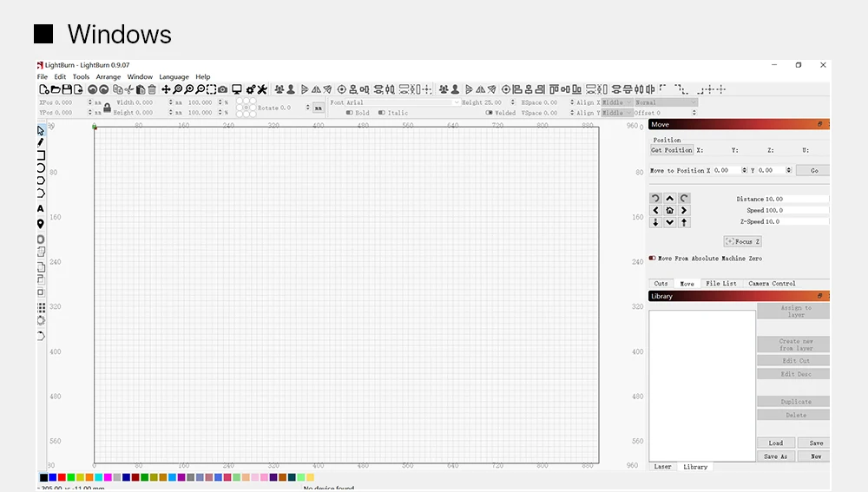The height and width of the screenshot is (492, 868).
Task: Open the Tools menu
Action: coord(81,77)
